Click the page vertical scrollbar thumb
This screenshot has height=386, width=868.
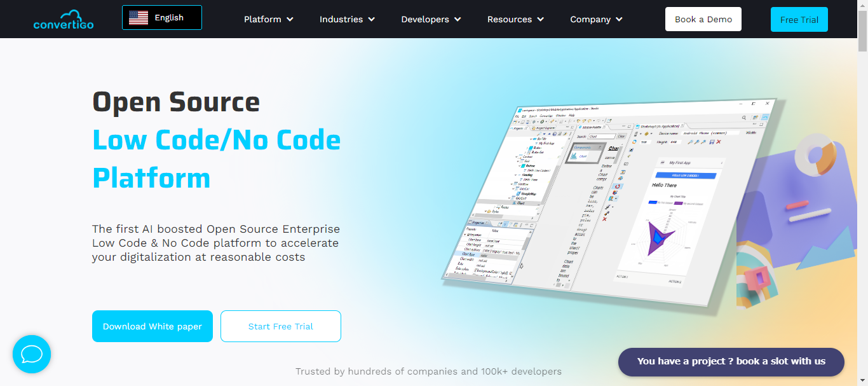point(862,31)
